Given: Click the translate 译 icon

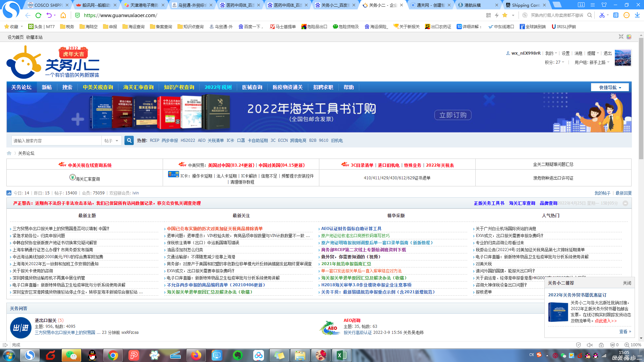Looking at the screenshot, I should [616, 15].
